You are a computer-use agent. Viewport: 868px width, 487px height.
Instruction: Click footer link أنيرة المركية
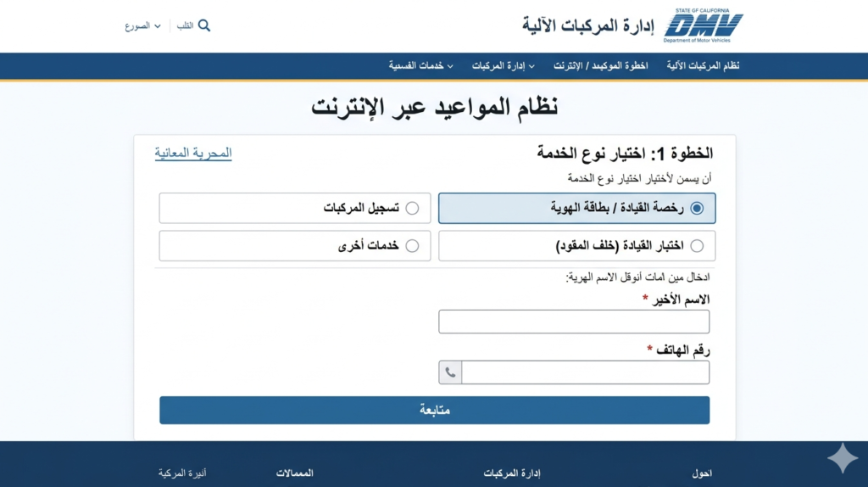coord(182,473)
